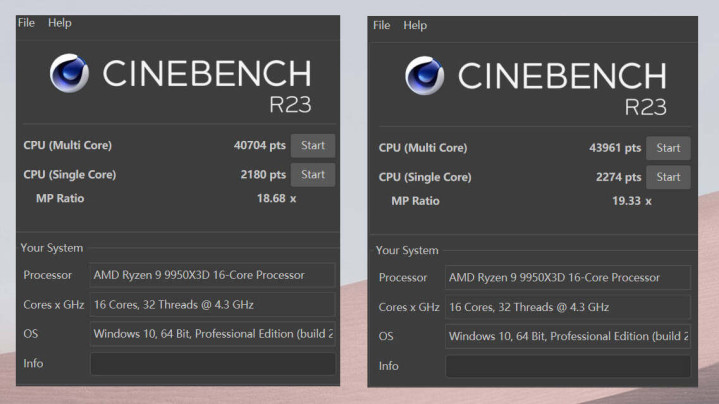Click Info input field in right window

point(568,366)
